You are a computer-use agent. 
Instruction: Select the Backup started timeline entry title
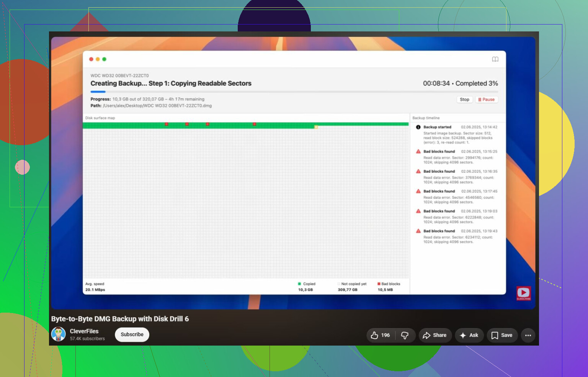(x=437, y=127)
